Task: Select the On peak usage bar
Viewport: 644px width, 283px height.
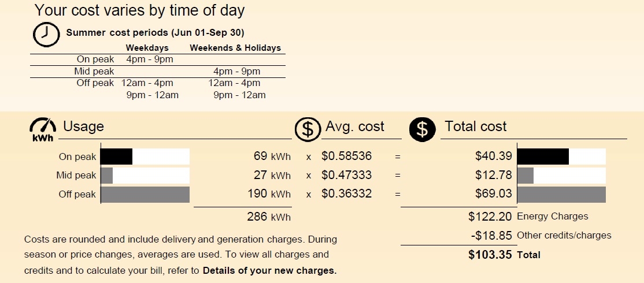Action: pyautogui.click(x=145, y=157)
